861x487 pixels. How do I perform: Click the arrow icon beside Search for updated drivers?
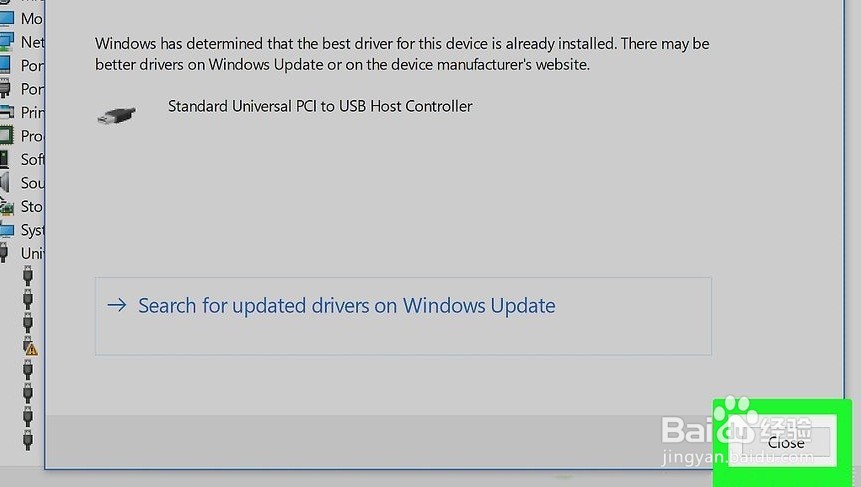(117, 305)
